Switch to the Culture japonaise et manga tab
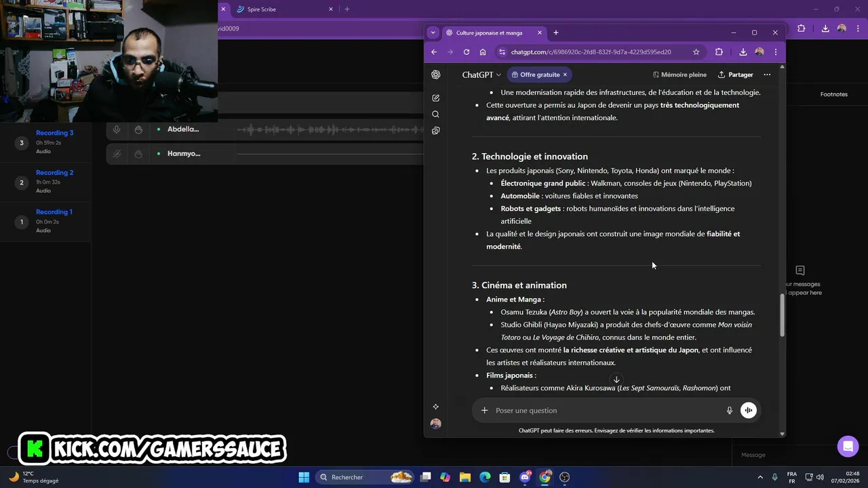The height and width of the screenshot is (488, 868). point(494,33)
